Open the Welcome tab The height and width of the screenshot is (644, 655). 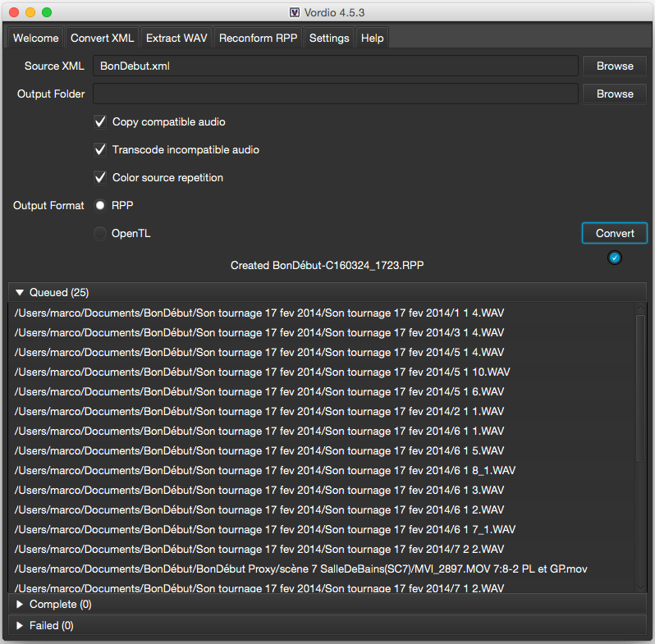pos(35,38)
